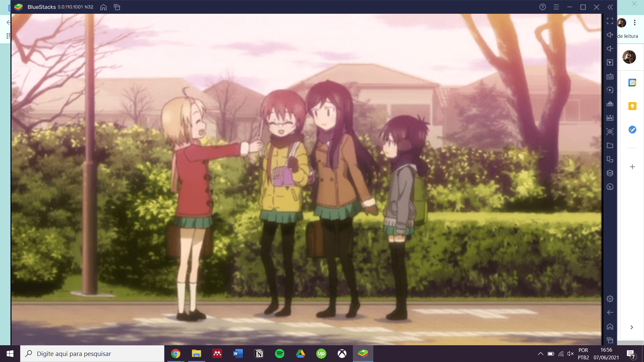Open BlueStacks home tab icon
Image resolution: width=644 pixels, height=362 pixels.
pos(103,7)
